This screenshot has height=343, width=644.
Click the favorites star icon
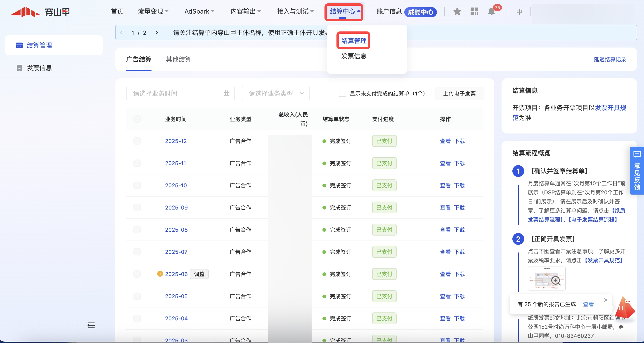pyautogui.click(x=457, y=12)
